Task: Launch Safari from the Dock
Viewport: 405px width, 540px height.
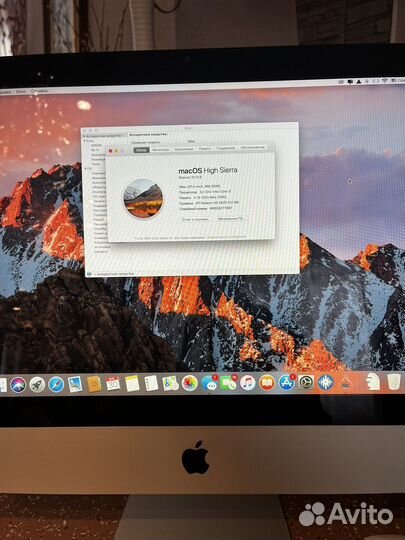Action: point(56,384)
